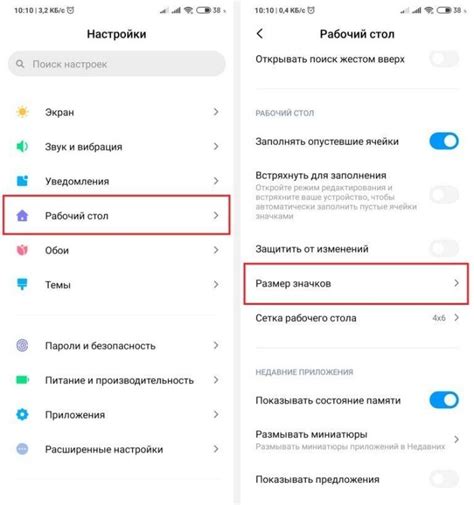Open Размер значков via its chevron
The width and height of the screenshot is (474, 505).
click(456, 283)
